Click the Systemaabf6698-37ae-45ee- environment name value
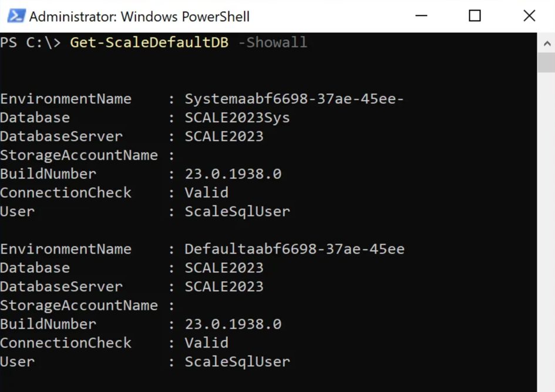Viewport: 555px width, 392px height. 294,99
